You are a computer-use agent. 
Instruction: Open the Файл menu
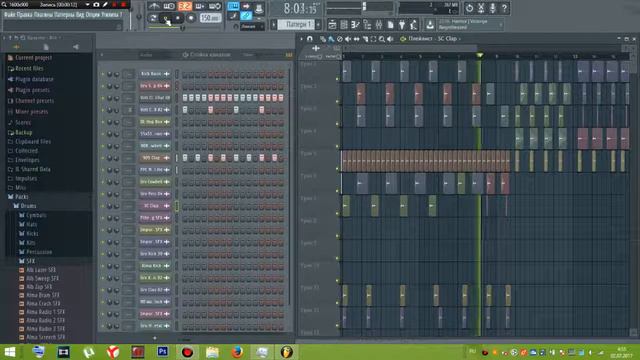[9, 15]
